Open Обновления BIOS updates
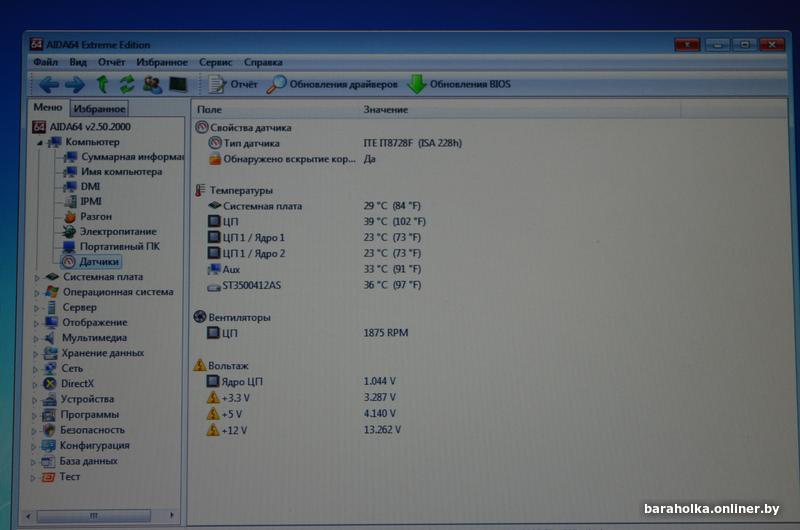This screenshot has height=530, width=800. pos(459,84)
